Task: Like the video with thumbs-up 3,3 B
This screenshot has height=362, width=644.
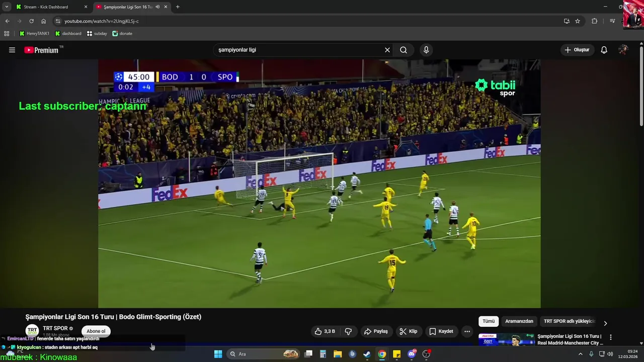Action: [325, 331]
